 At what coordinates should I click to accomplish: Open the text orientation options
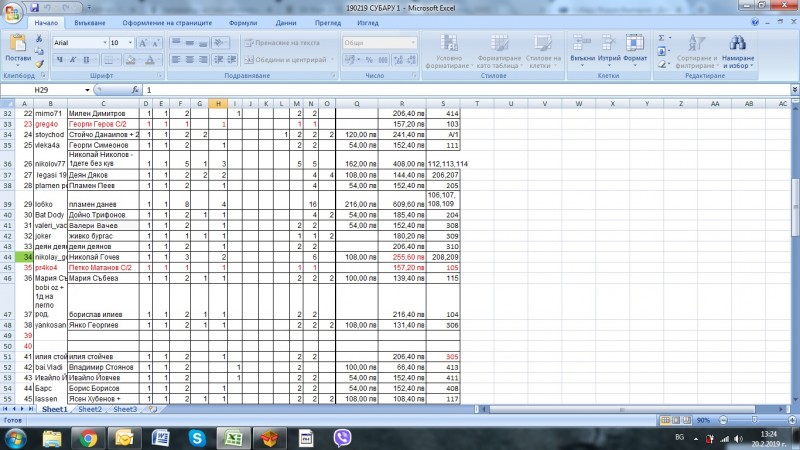pos(220,43)
